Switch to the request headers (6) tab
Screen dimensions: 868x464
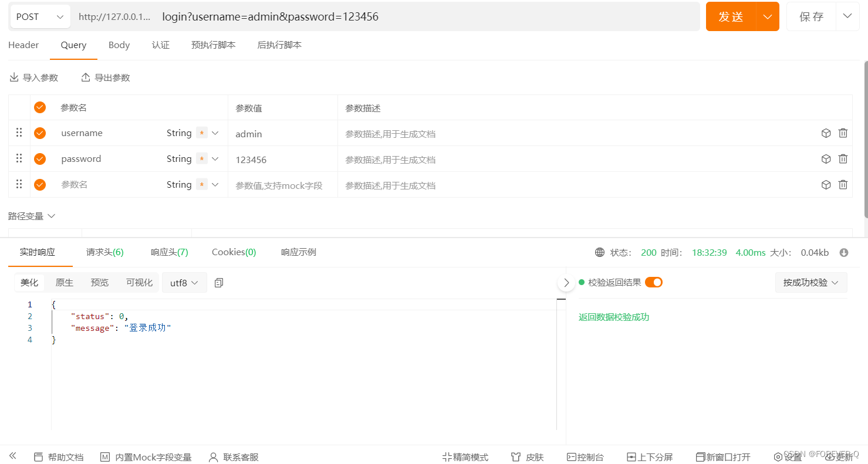[x=105, y=252]
